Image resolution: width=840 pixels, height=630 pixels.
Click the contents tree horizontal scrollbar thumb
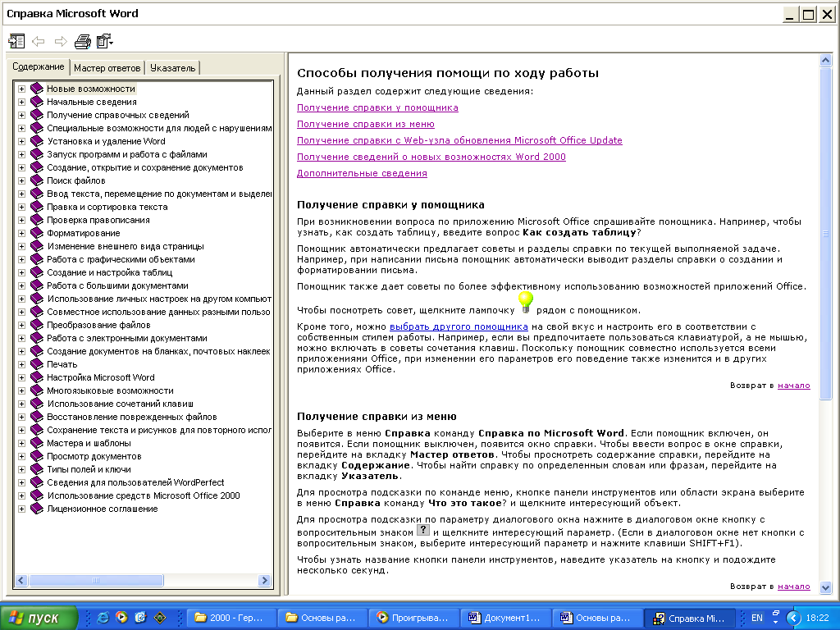96,580
